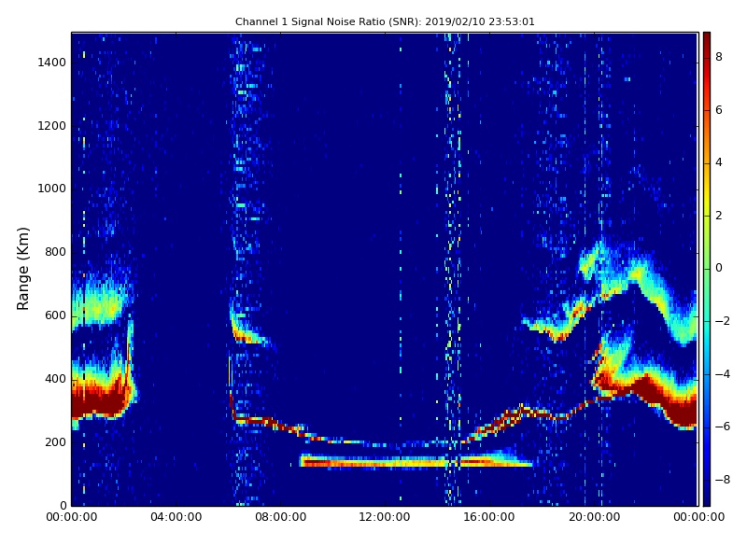The width and height of the screenshot is (747, 560).
Task: Click the green midsection of the colorbar
Action: point(707,269)
